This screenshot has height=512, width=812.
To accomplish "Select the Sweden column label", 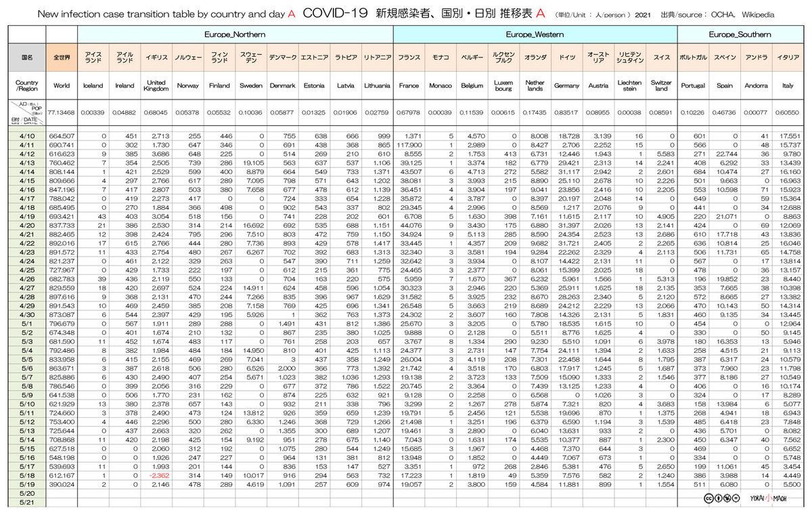I will (x=251, y=86).
